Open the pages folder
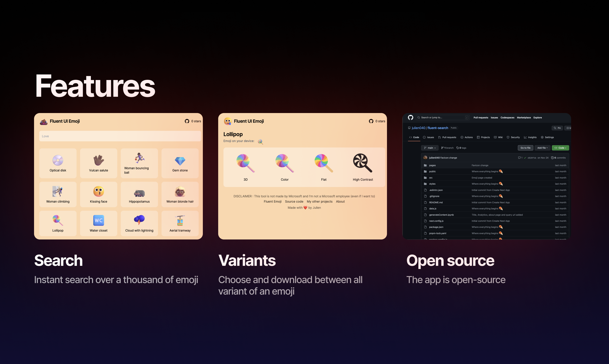The width and height of the screenshot is (609, 364). coord(432,165)
